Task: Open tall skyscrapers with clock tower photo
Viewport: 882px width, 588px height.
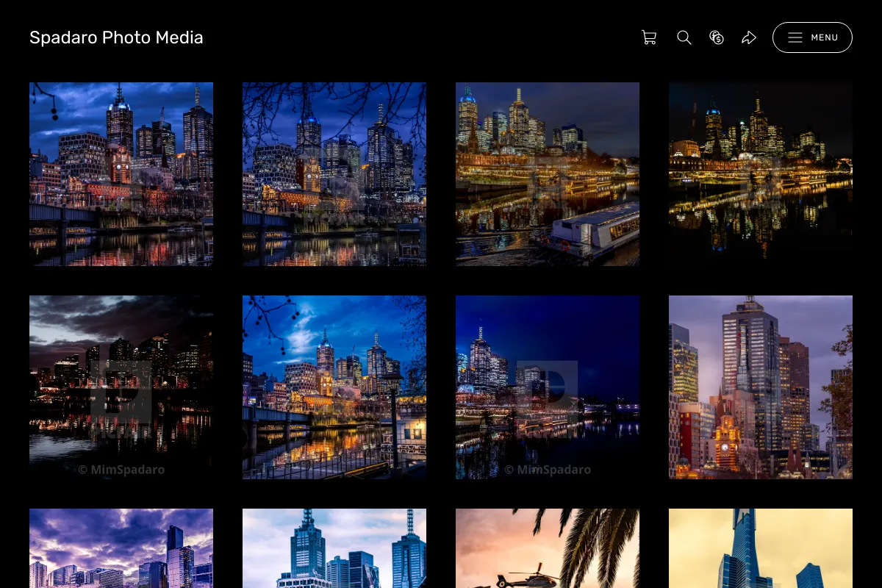Action: (x=761, y=387)
